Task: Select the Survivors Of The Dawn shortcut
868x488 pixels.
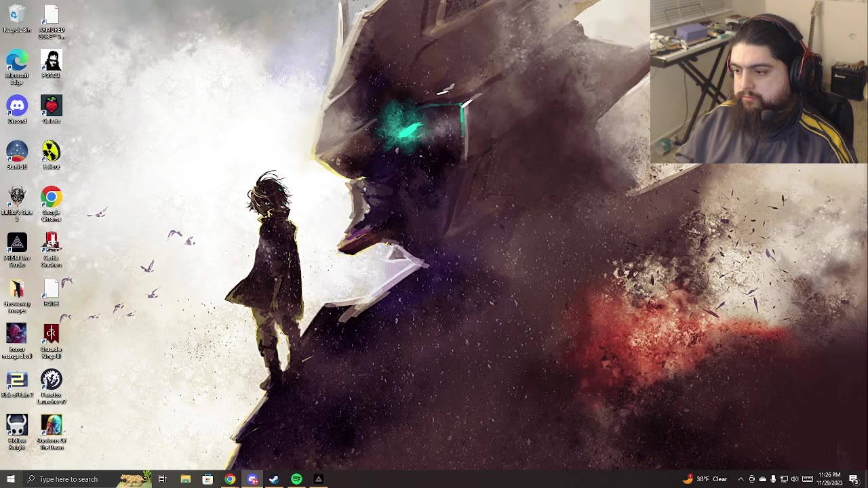Action: click(52, 432)
